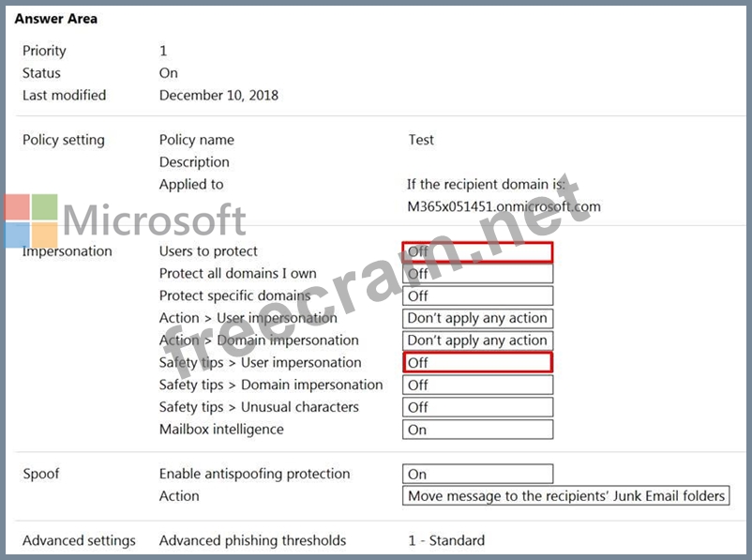Open Action > User impersonation dropdown
The height and width of the screenshot is (560, 752).
[477, 318]
